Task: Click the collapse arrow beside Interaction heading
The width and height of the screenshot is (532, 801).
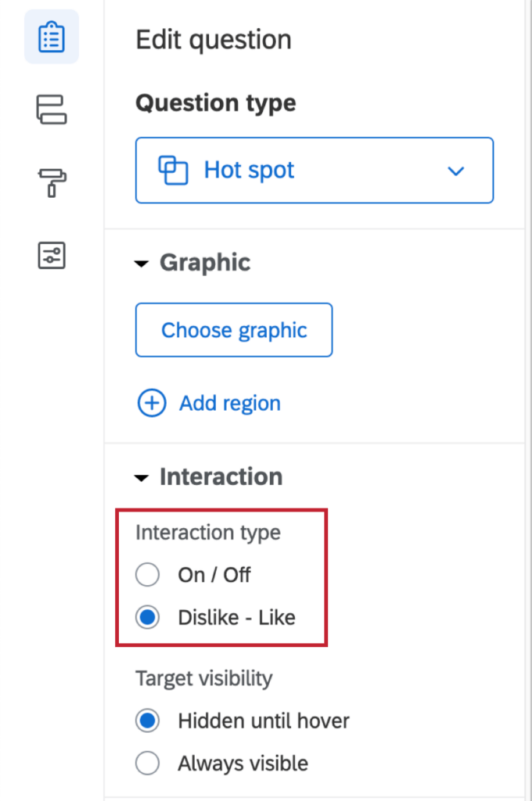Action: click(x=141, y=476)
